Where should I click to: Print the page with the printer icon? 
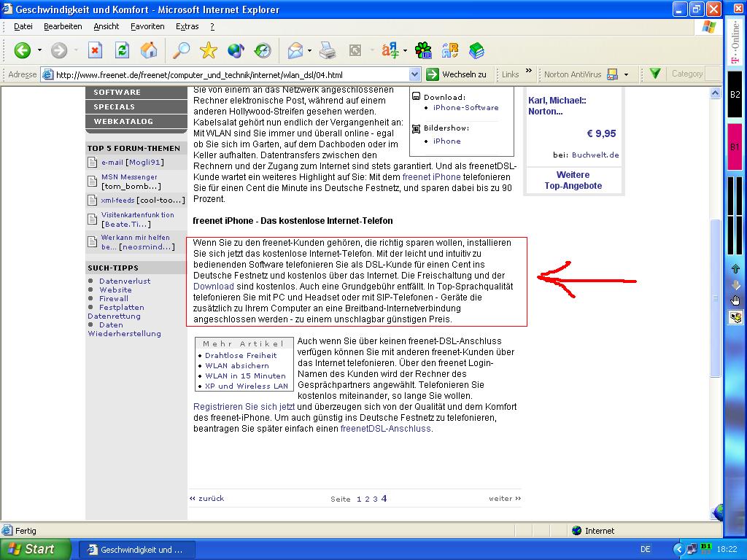pyautogui.click(x=328, y=50)
